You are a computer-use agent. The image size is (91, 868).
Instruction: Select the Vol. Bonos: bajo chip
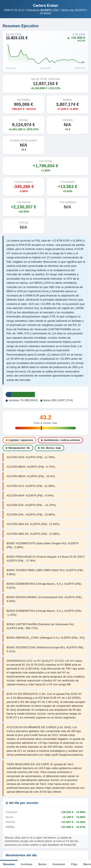click(x=50, y=448)
